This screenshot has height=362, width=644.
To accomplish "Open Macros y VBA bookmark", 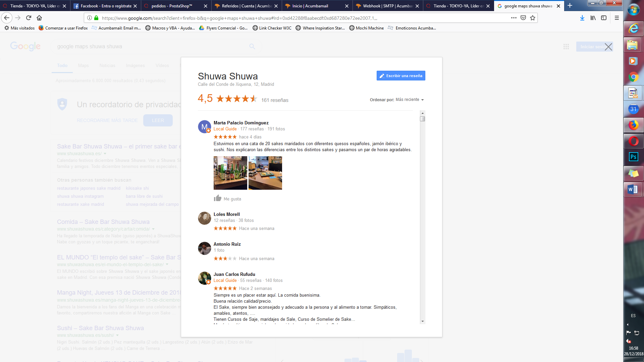I will [170, 28].
